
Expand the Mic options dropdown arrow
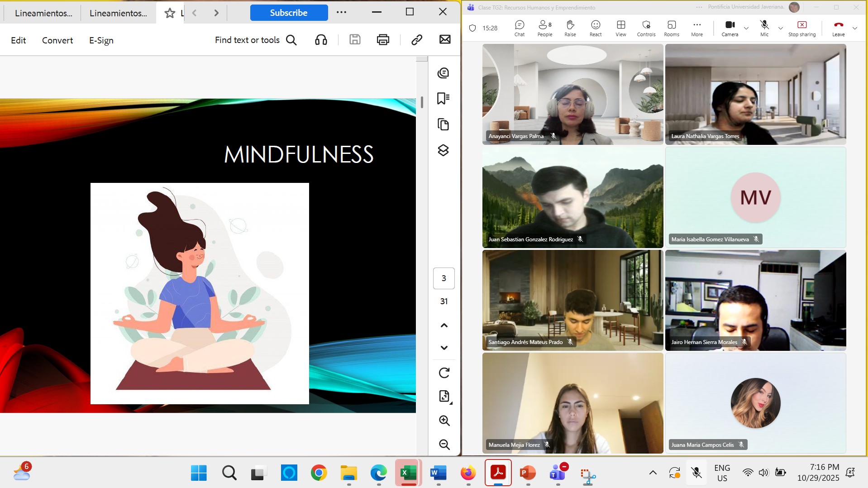click(780, 28)
